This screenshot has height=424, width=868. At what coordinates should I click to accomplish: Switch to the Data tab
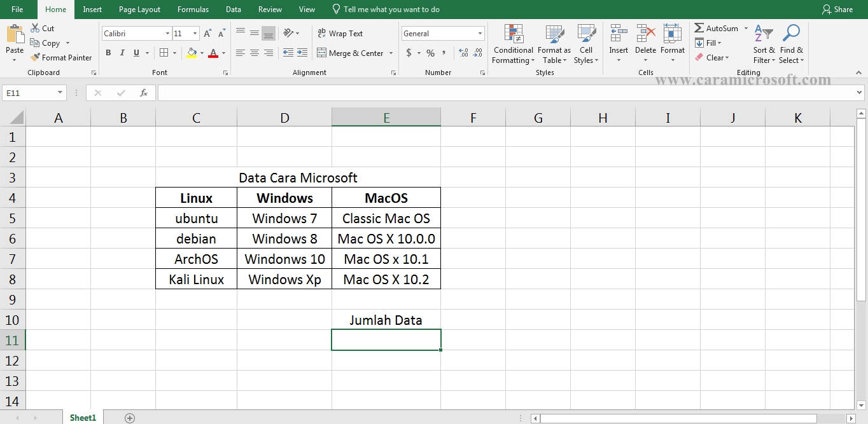pyautogui.click(x=234, y=9)
